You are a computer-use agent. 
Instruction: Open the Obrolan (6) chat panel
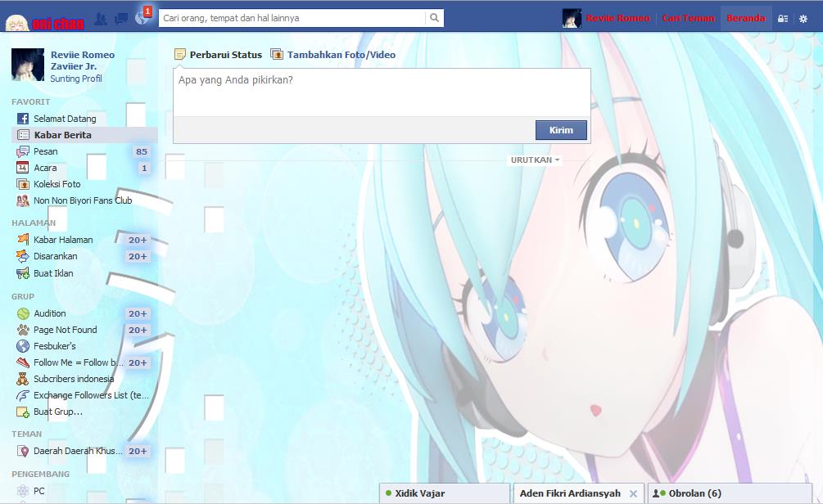[x=730, y=493]
